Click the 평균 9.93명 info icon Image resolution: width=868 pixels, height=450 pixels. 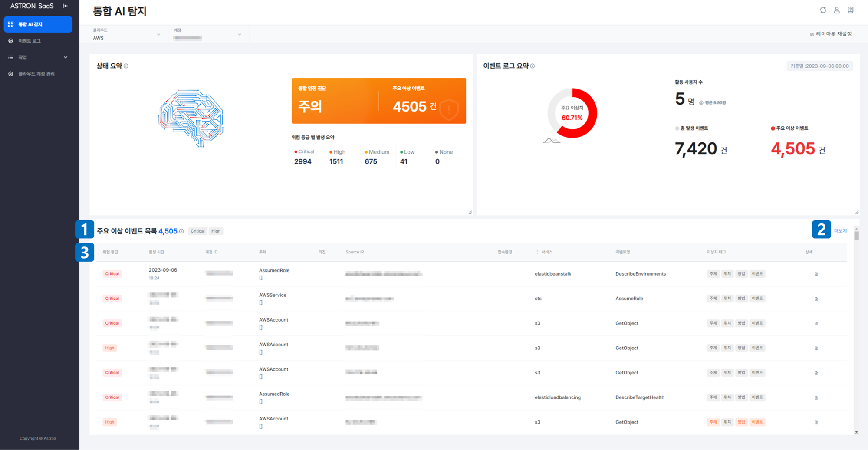pos(701,103)
